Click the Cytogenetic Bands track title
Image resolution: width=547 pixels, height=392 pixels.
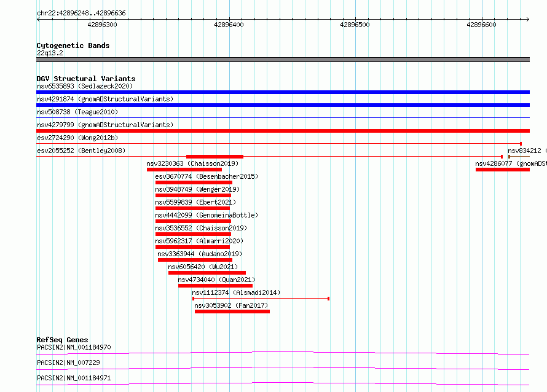[73, 45]
